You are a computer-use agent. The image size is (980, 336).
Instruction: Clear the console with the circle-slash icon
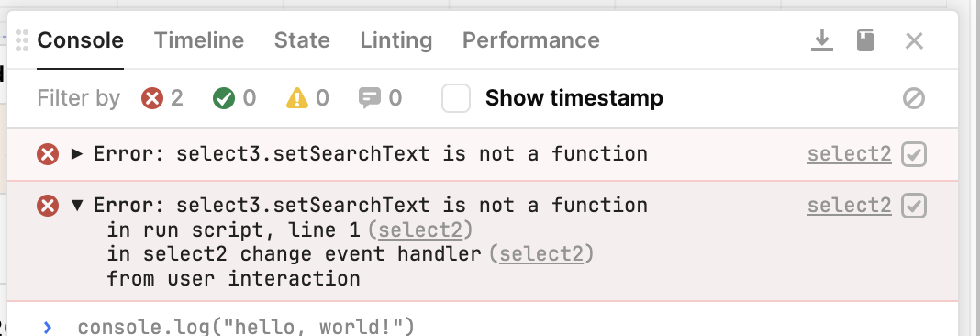914,98
